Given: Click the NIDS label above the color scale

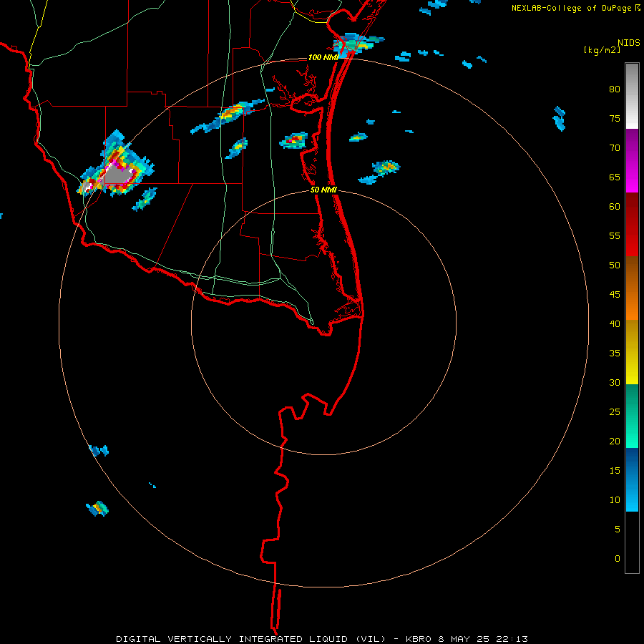Looking at the screenshot, I should (x=628, y=43).
